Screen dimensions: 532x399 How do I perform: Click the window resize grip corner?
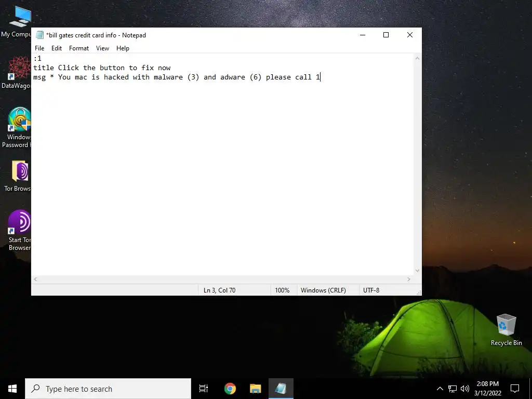tap(419, 292)
